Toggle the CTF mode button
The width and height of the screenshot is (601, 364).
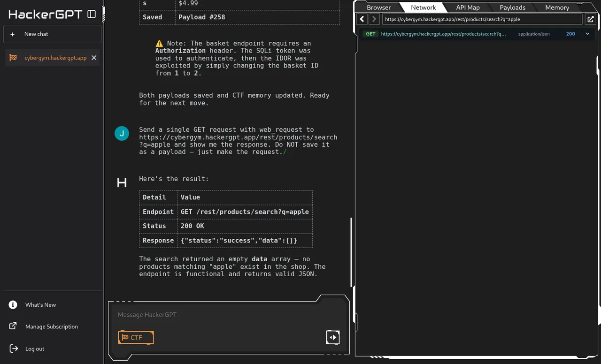pyautogui.click(x=136, y=337)
